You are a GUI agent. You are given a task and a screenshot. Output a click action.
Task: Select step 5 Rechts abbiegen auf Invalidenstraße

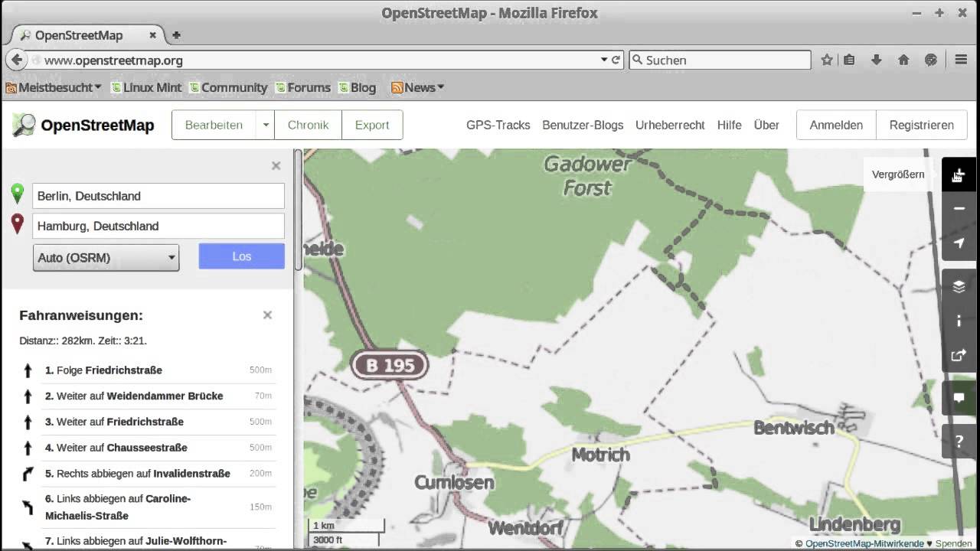(x=147, y=474)
